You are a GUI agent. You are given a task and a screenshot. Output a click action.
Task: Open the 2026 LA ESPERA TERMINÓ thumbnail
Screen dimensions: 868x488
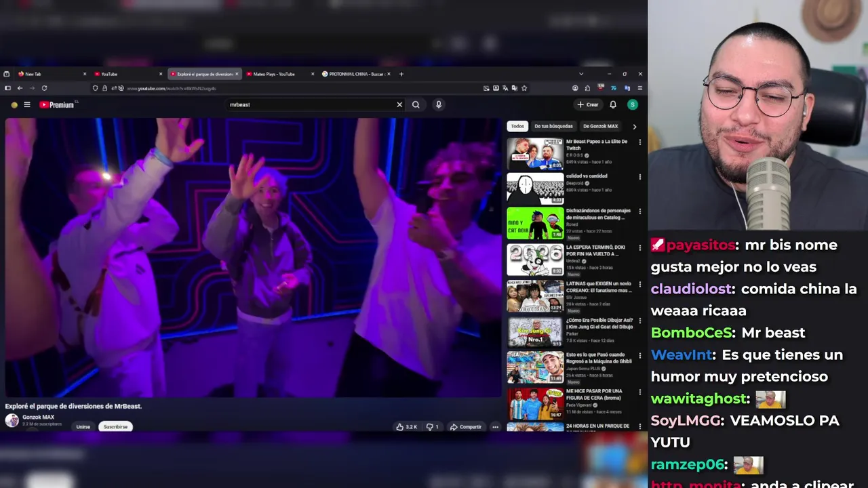coord(535,260)
